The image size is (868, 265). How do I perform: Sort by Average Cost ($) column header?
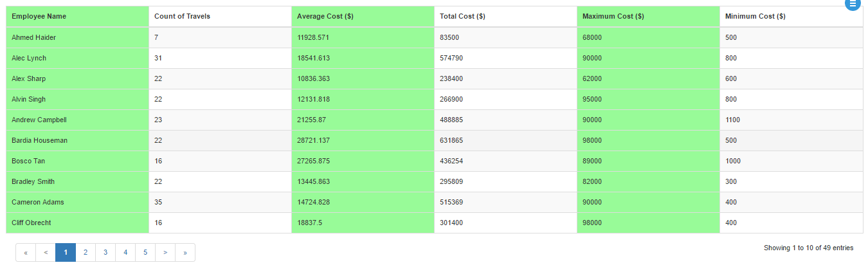363,17
